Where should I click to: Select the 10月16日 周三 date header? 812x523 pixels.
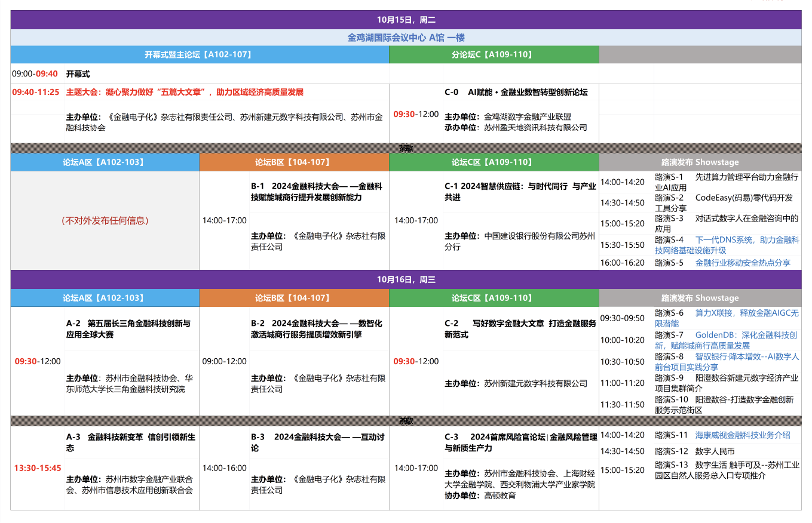click(x=406, y=279)
